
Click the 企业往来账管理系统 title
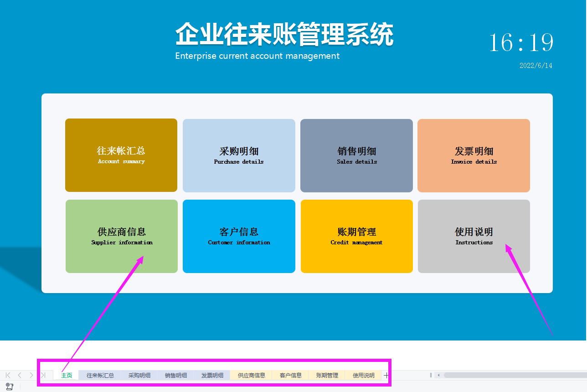[284, 34]
